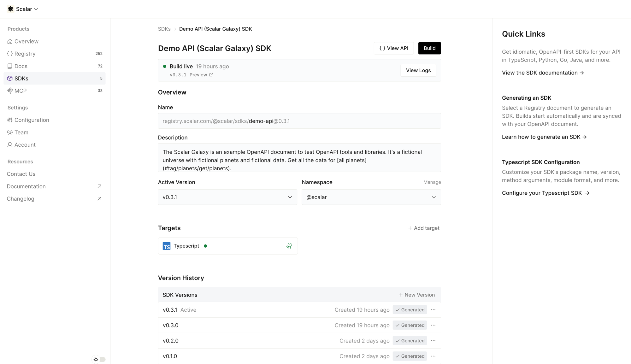Open the Scalar workspace dropdown chevron

tap(36, 9)
